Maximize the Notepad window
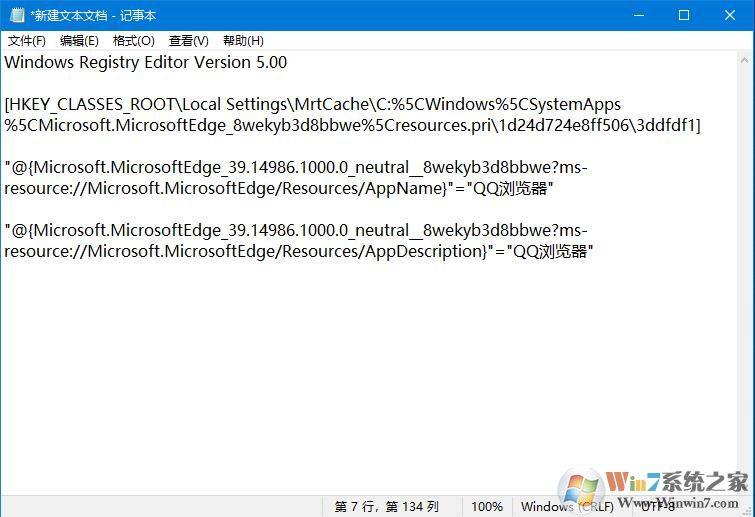Screen dimensions: 755x517 pyautogui.click(x=684, y=15)
